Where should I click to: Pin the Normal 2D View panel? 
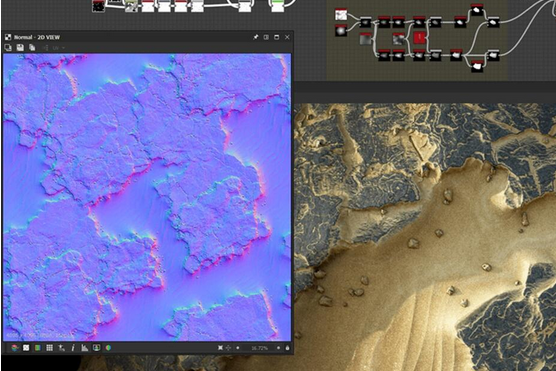pyautogui.click(x=256, y=37)
